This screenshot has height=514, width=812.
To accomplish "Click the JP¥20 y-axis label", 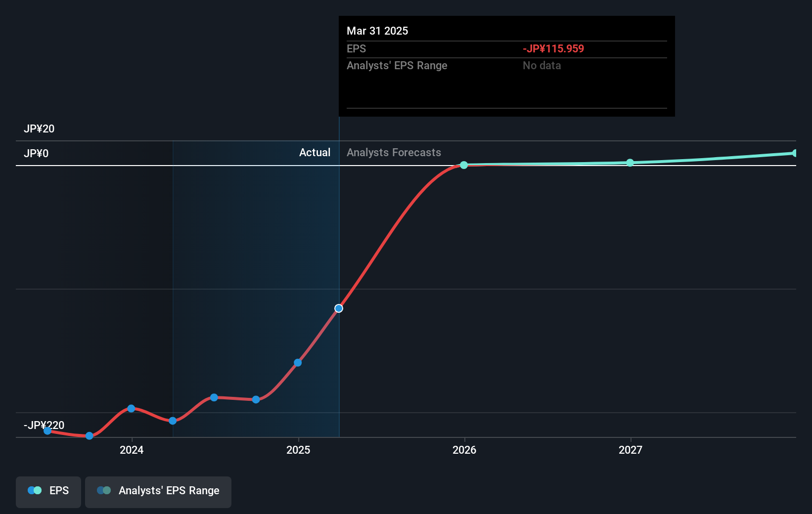I will pos(39,129).
